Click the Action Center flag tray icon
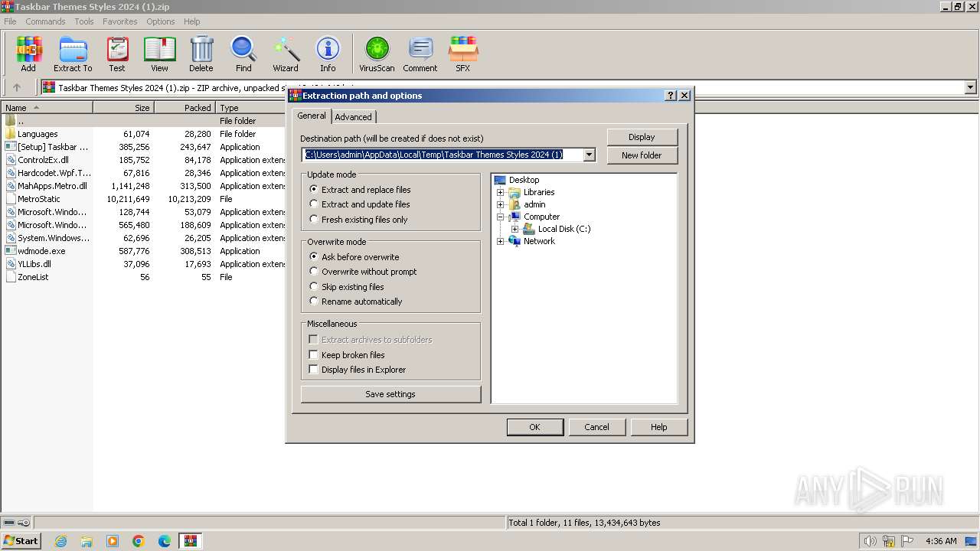Viewport: 980px width, 551px height. (907, 541)
